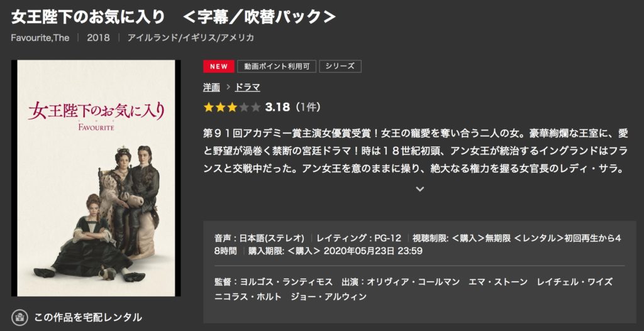Click the movie poster thumbnail
644x331 pixels.
click(x=96, y=178)
